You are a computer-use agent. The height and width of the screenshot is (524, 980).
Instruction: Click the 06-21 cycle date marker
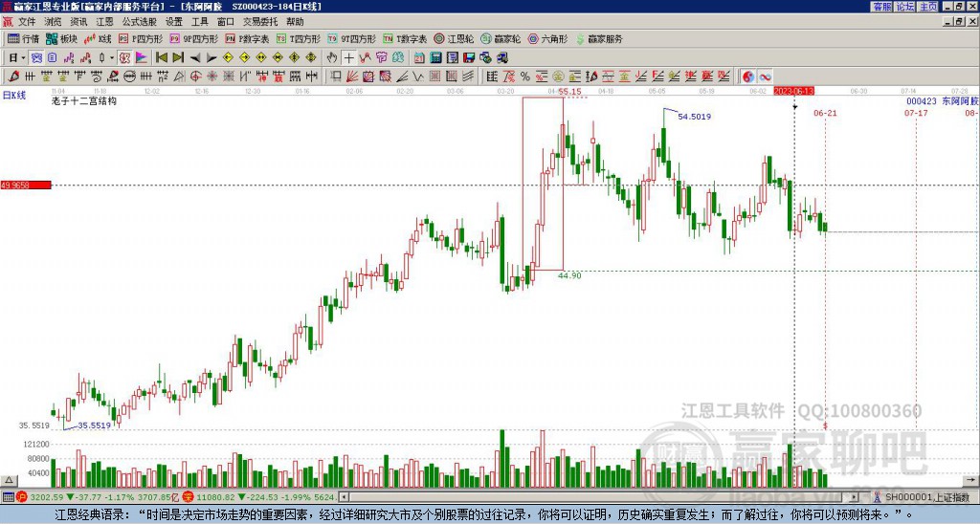825,113
